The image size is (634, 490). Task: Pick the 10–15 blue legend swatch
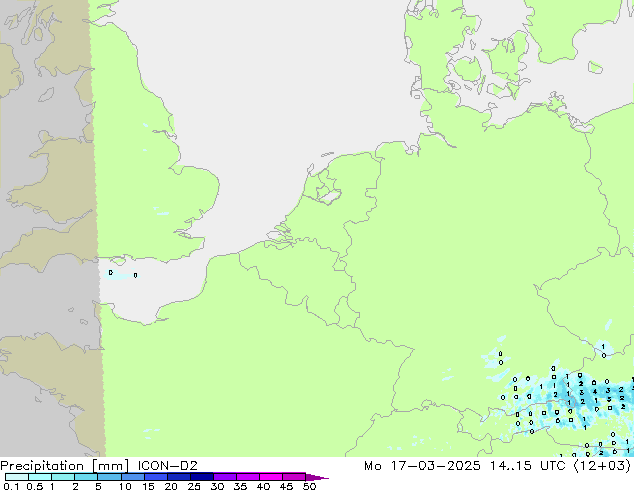[132, 477]
